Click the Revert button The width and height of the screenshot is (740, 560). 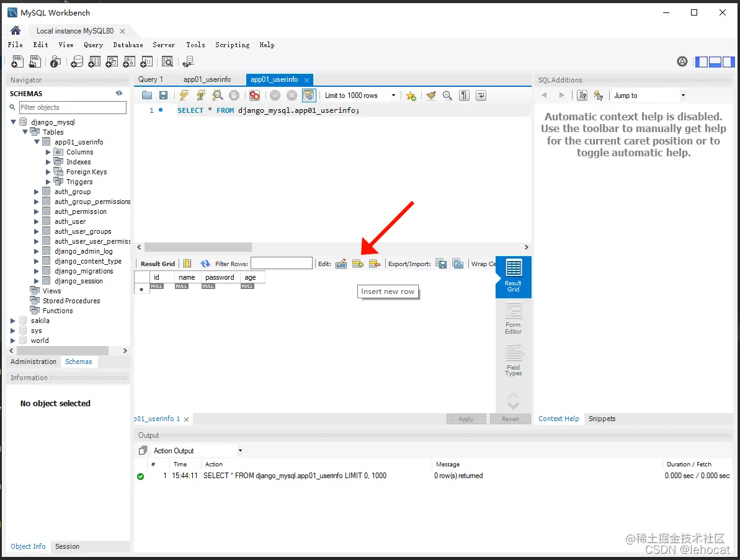click(x=510, y=419)
